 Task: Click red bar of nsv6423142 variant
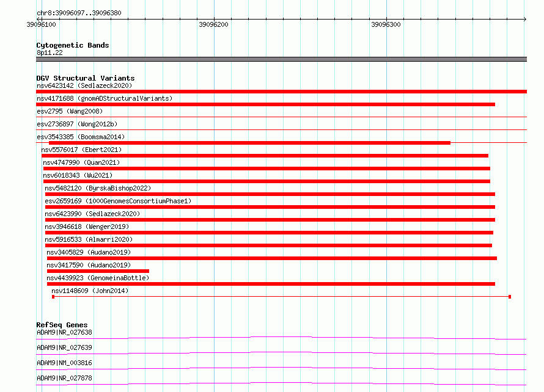(x=281, y=92)
